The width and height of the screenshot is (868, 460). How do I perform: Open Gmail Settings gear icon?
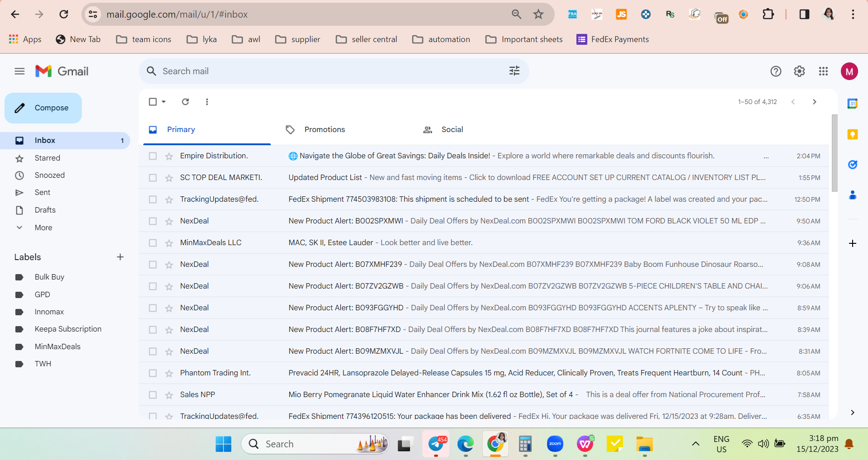pyautogui.click(x=799, y=71)
